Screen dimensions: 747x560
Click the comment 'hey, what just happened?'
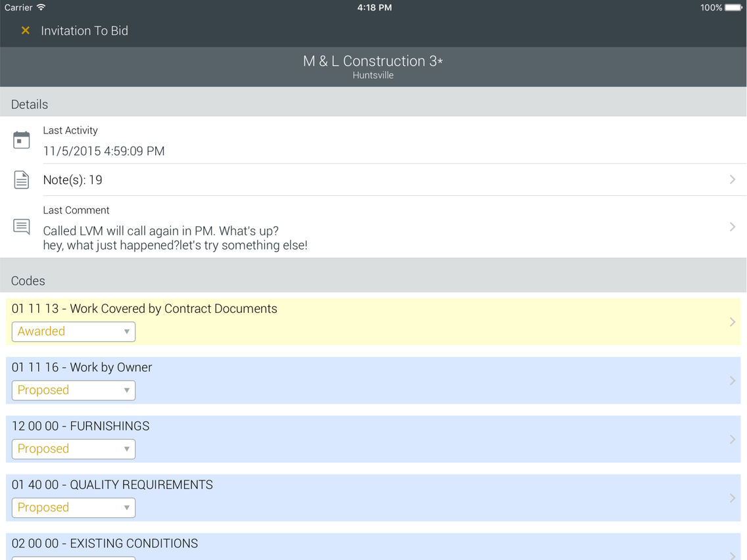click(176, 245)
